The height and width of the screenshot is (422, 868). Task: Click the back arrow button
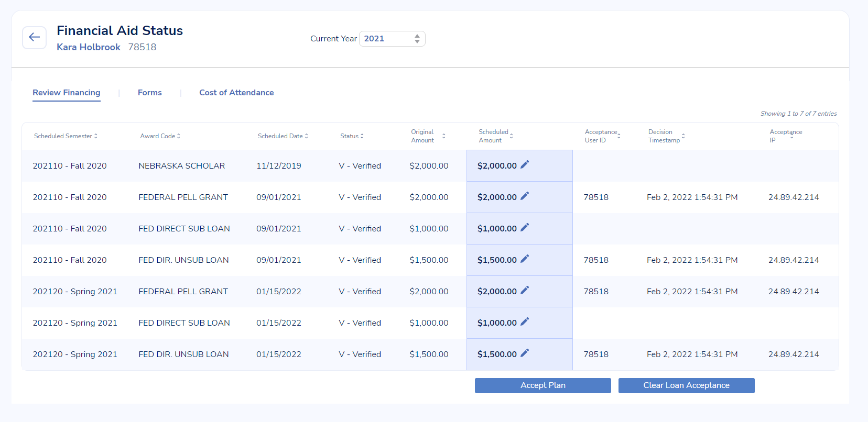click(35, 38)
